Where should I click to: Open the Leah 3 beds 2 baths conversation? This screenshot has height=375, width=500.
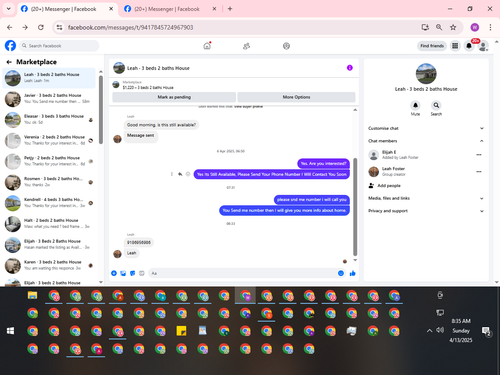[49, 78]
